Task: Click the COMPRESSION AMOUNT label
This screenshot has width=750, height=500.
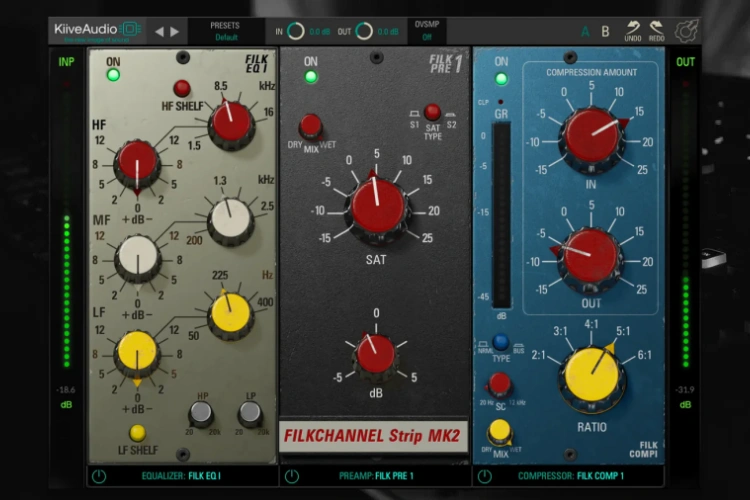Action: click(x=592, y=73)
